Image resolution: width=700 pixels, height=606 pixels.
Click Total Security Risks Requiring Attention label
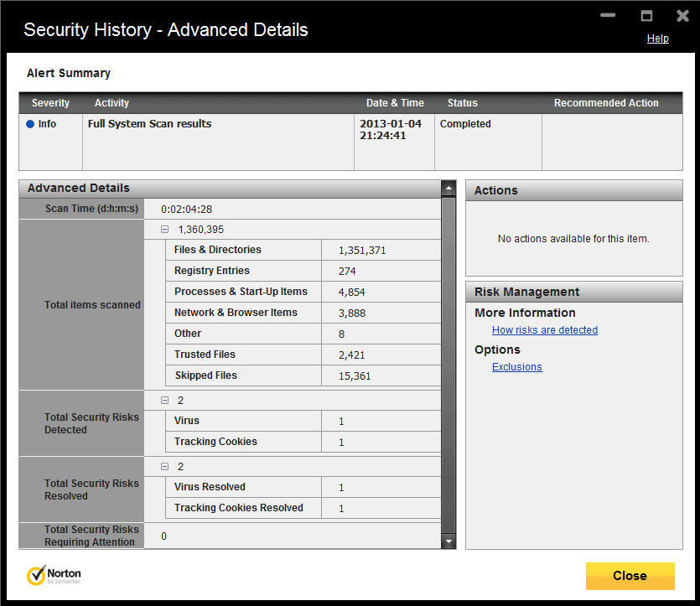(x=91, y=536)
